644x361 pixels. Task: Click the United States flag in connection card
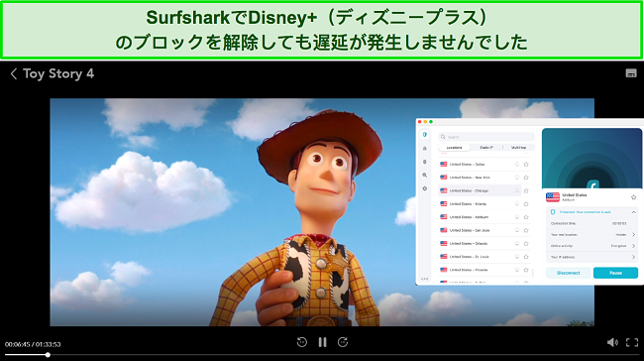click(x=553, y=197)
